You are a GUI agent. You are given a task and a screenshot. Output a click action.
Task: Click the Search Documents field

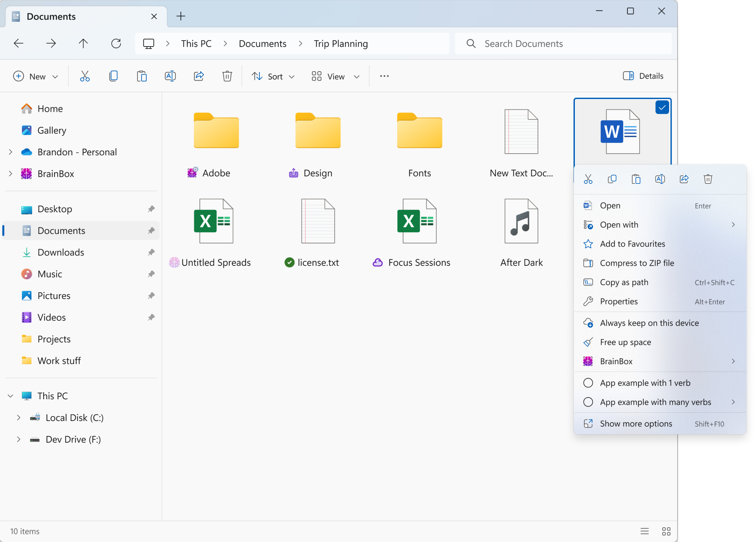[563, 43]
